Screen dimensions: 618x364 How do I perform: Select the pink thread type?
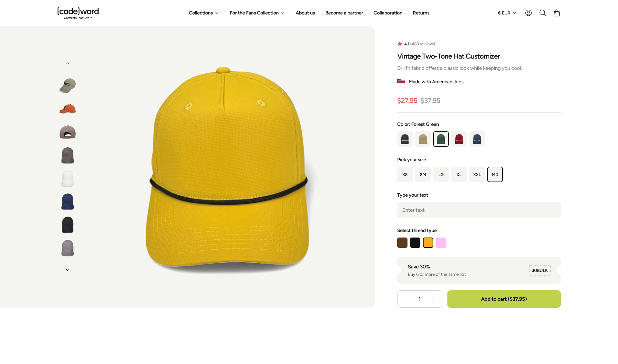point(441,242)
